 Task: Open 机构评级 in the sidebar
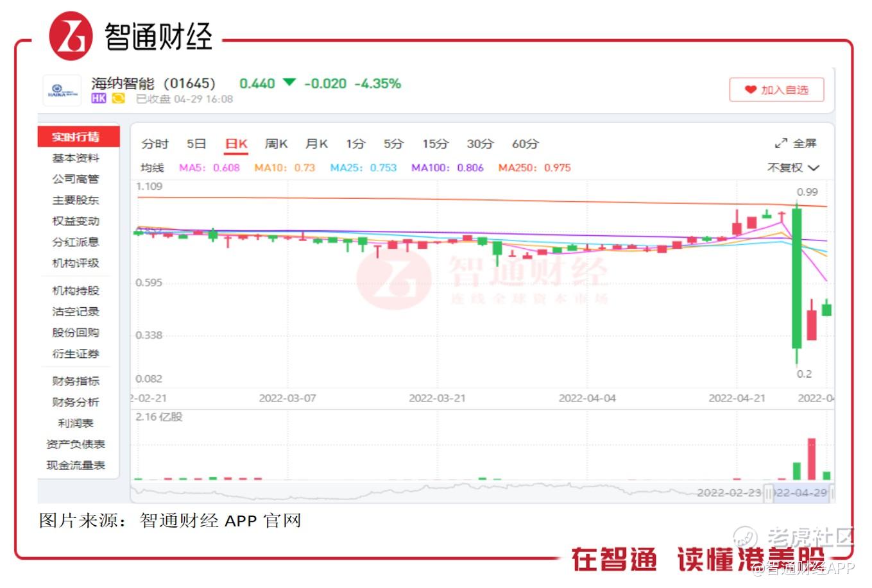[x=76, y=263]
